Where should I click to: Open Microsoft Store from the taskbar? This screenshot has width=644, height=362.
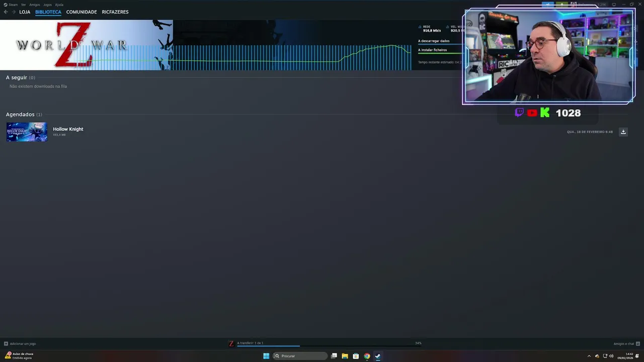(x=356, y=356)
